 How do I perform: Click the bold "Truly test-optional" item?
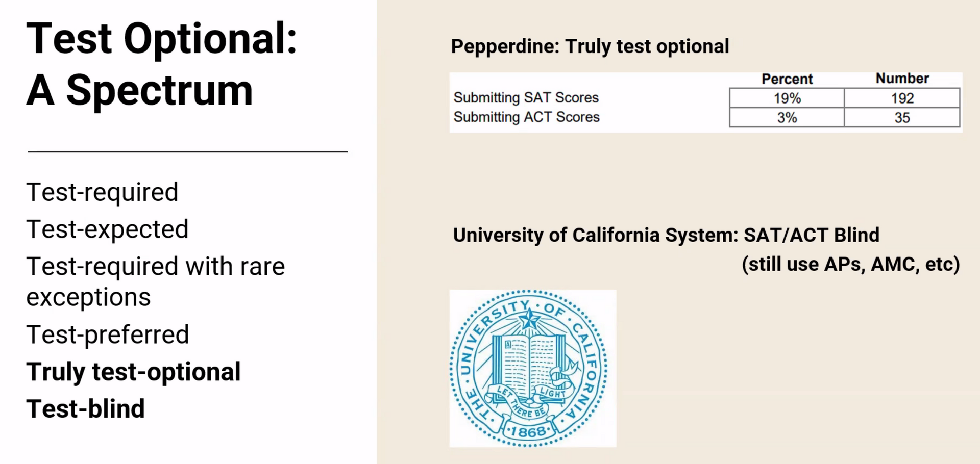(x=133, y=372)
